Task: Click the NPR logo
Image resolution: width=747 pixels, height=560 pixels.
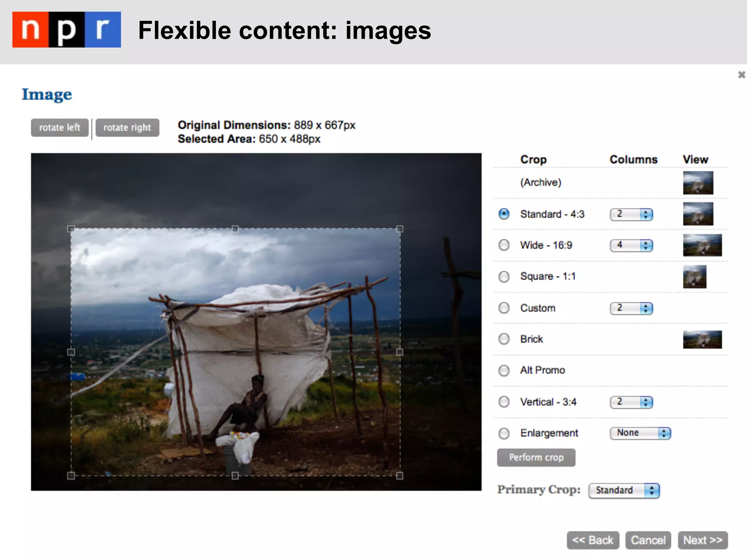Action: tap(66, 30)
